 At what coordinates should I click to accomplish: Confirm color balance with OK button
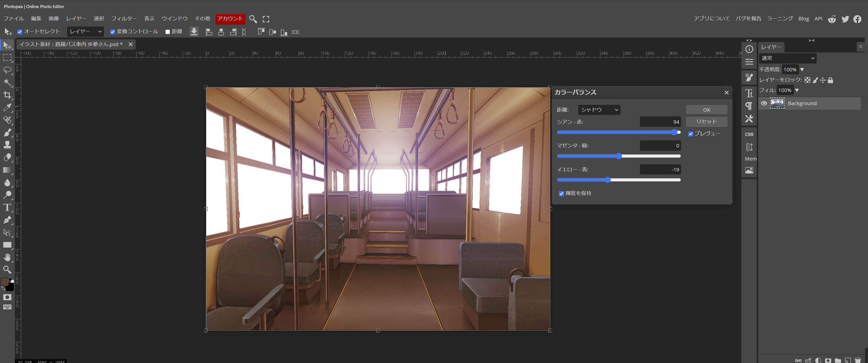pos(706,110)
